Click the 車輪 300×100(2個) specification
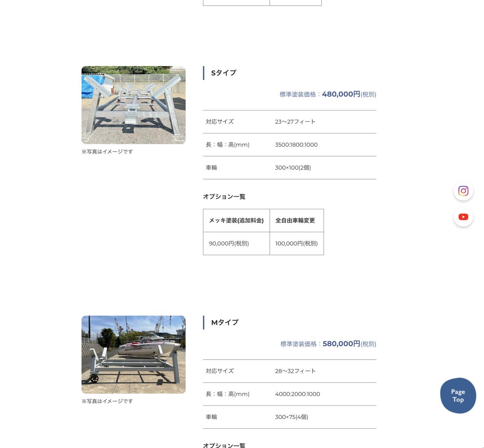The image size is (484, 448). coord(293,167)
